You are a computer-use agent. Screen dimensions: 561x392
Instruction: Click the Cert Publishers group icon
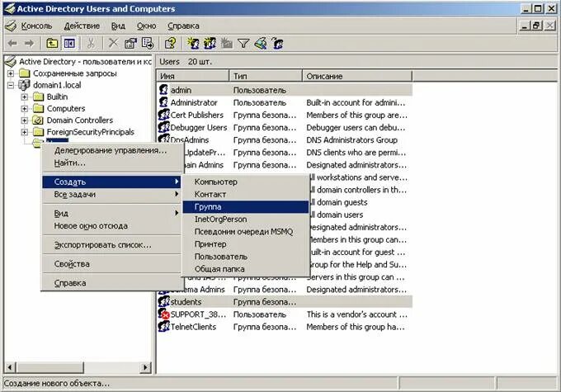[x=164, y=115]
